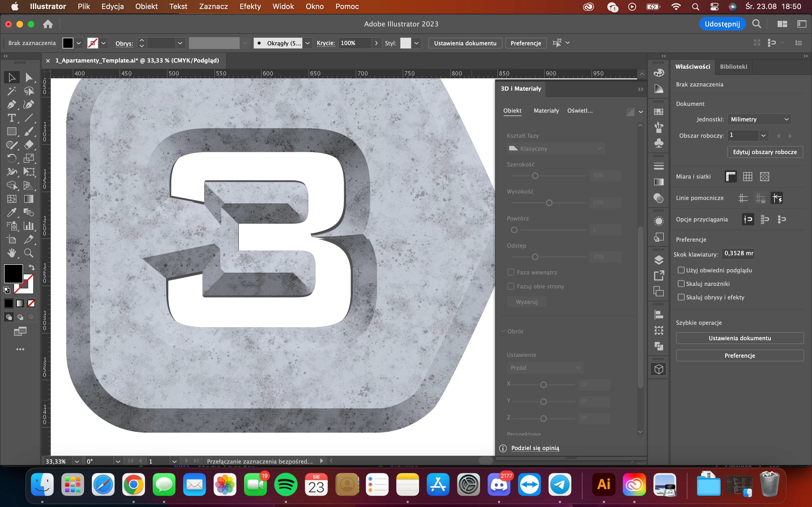Open the Layers panel icon
The image size is (812, 507).
(659, 260)
